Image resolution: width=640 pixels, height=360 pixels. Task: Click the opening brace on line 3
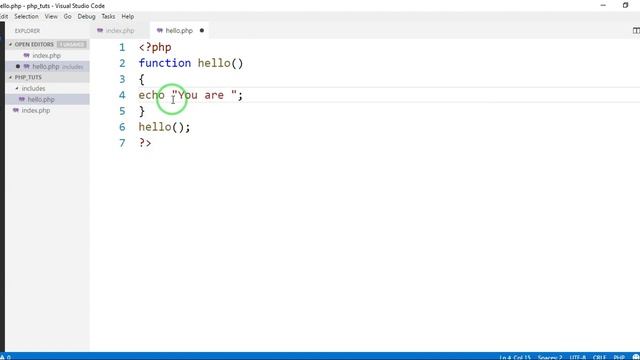point(142,79)
